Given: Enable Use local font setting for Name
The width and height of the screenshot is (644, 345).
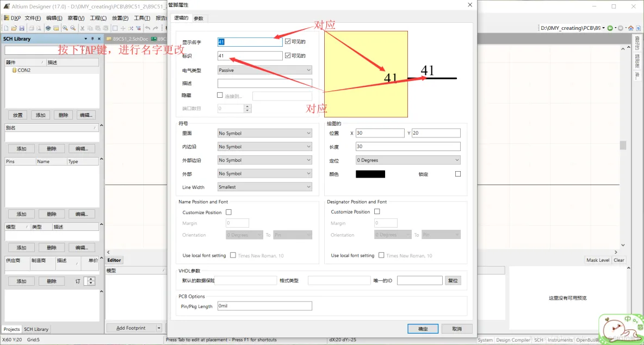Looking at the screenshot, I should (233, 255).
